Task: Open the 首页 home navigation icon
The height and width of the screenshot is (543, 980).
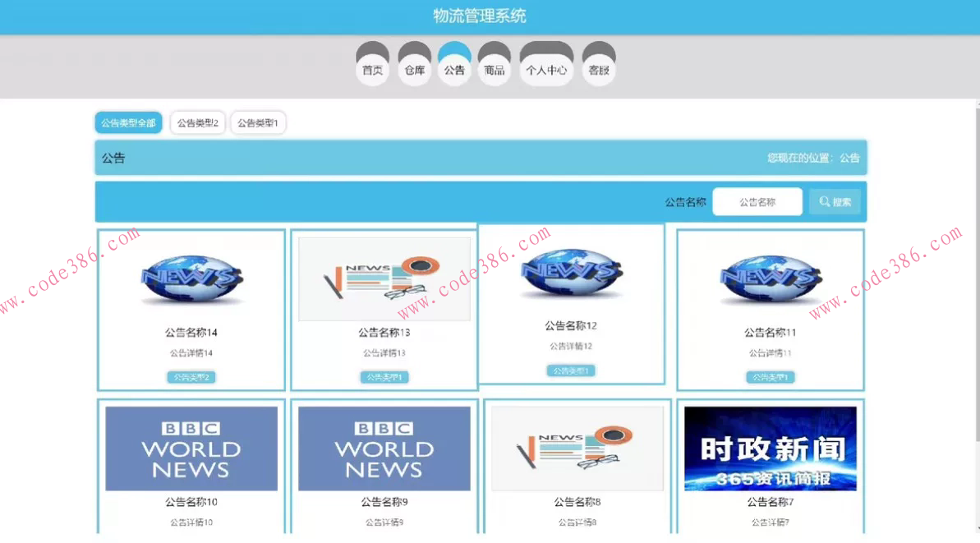Action: (372, 69)
